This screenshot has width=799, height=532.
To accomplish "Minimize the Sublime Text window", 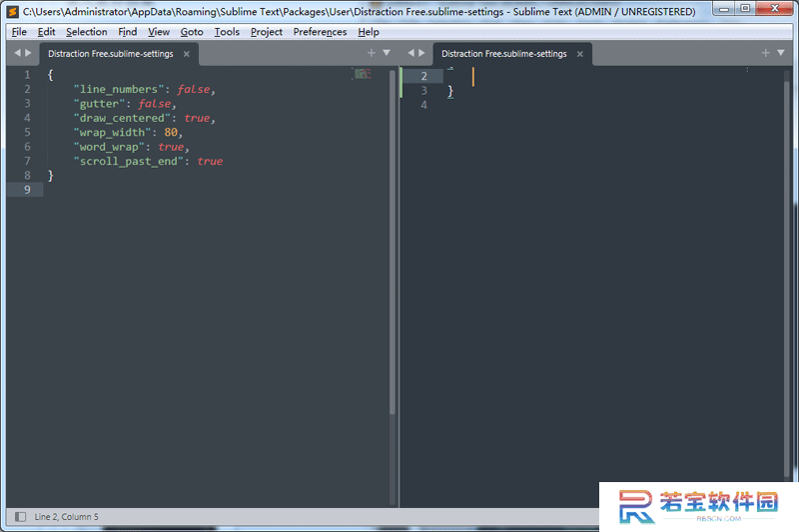I will (723, 9).
